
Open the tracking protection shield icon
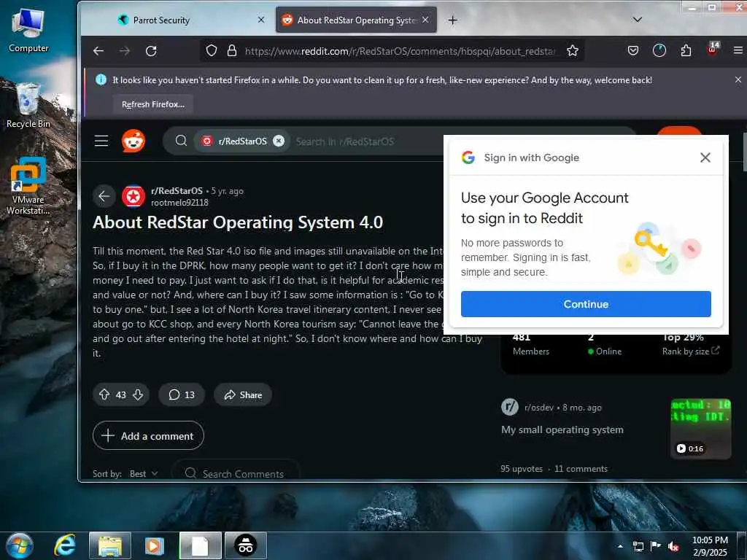coord(212,50)
